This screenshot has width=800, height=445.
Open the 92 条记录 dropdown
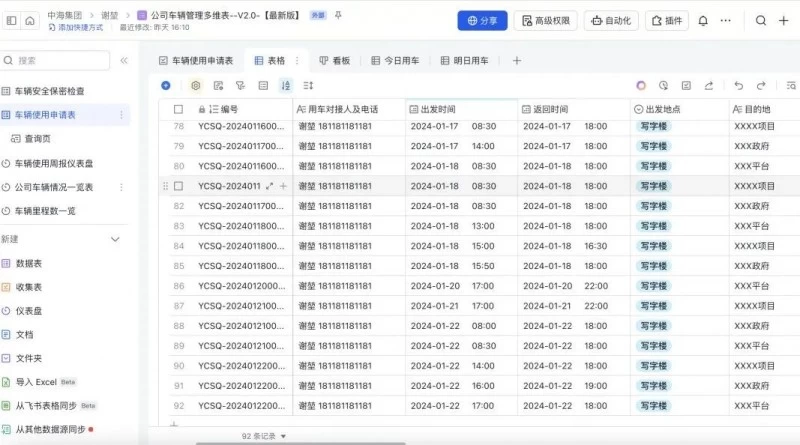coord(264,436)
